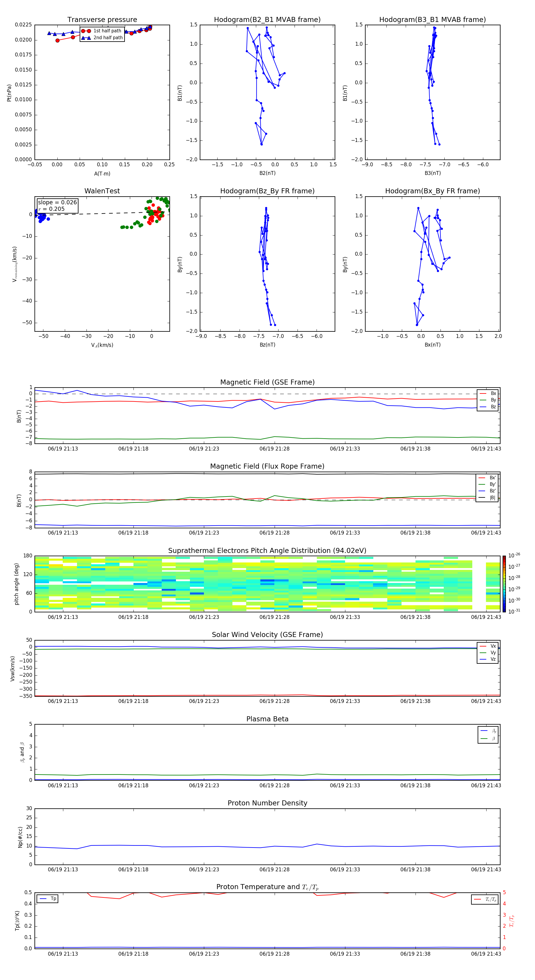This screenshot has width=535, height=980.
Task: Select the '1st half path' legend entry
Action: click(x=102, y=31)
